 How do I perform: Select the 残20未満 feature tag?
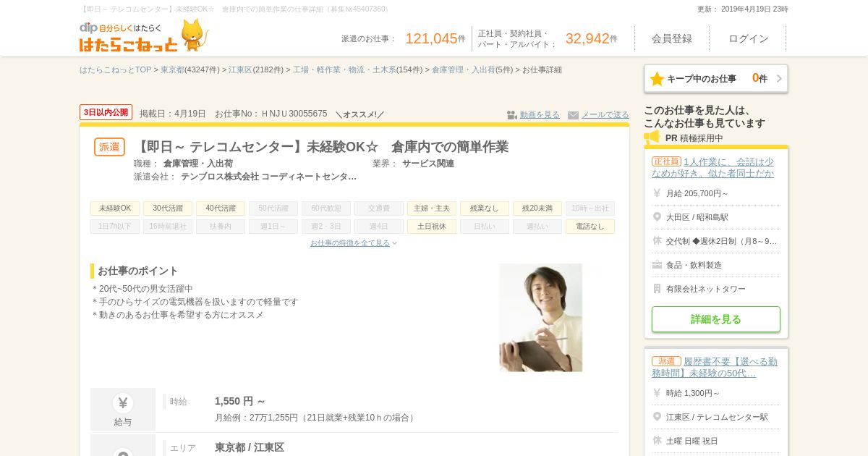coord(537,208)
